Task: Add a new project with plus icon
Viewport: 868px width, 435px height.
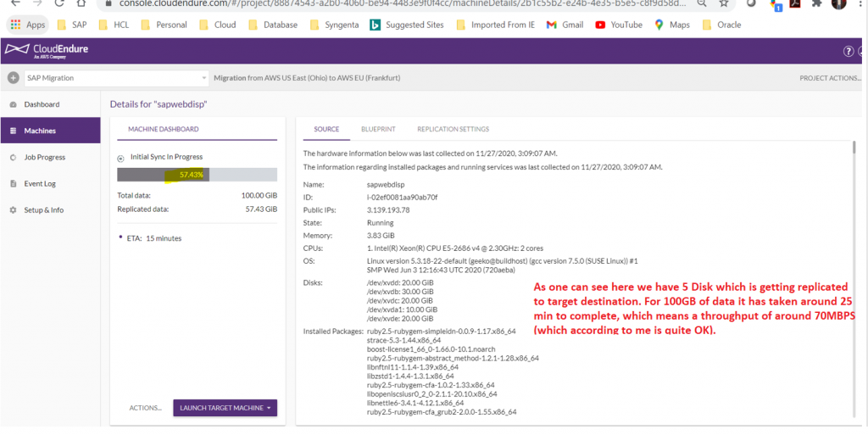Action: coord(14,78)
